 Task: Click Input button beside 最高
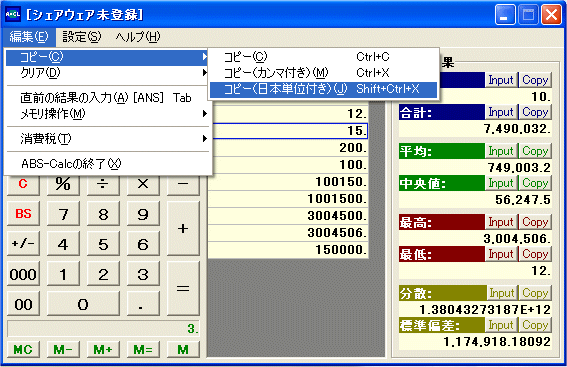pos(501,222)
